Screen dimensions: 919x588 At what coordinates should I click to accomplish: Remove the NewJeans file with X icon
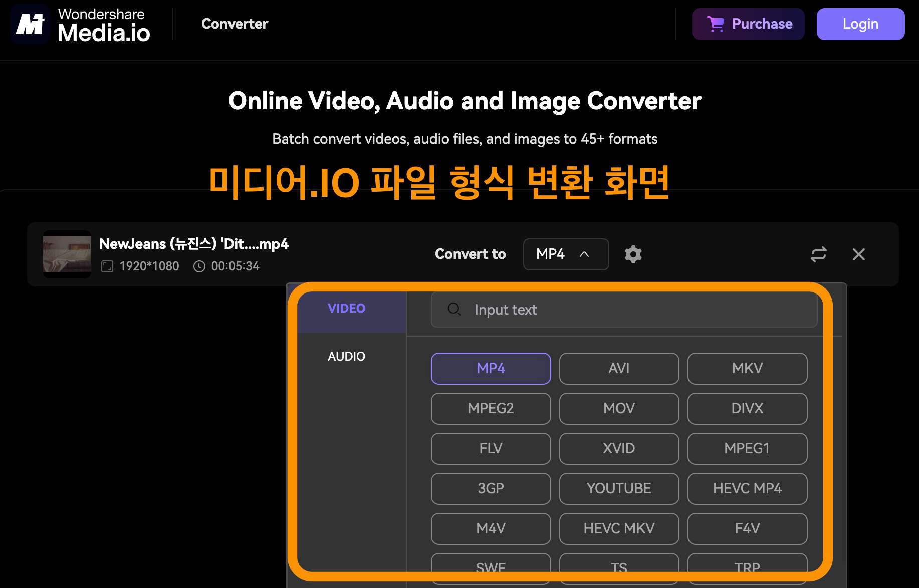tap(859, 254)
